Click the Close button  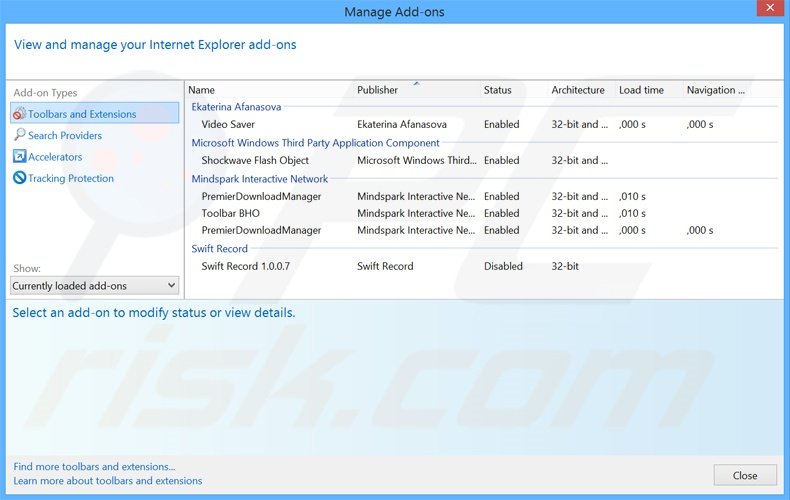(745, 475)
